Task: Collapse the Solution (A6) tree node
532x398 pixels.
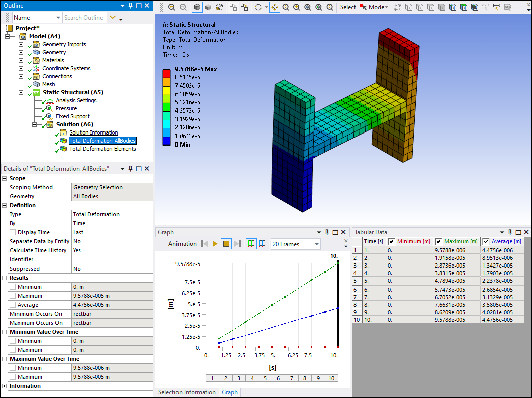Action: [35, 124]
